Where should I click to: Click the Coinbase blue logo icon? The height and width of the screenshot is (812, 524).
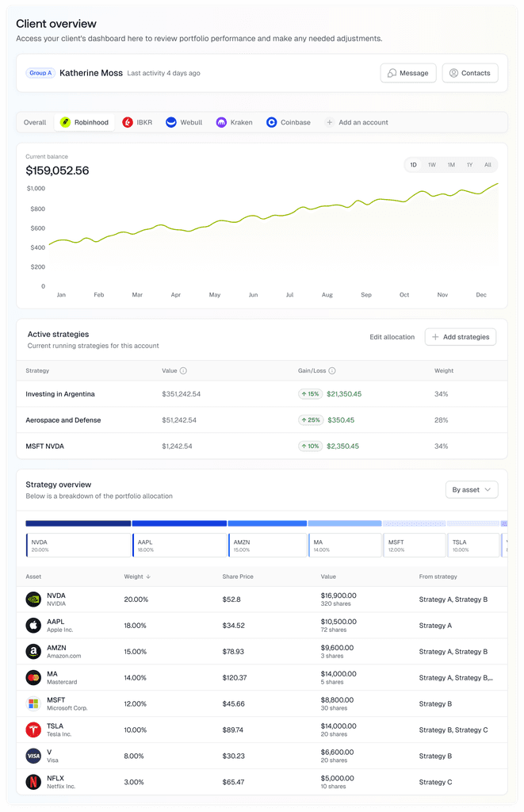271,122
